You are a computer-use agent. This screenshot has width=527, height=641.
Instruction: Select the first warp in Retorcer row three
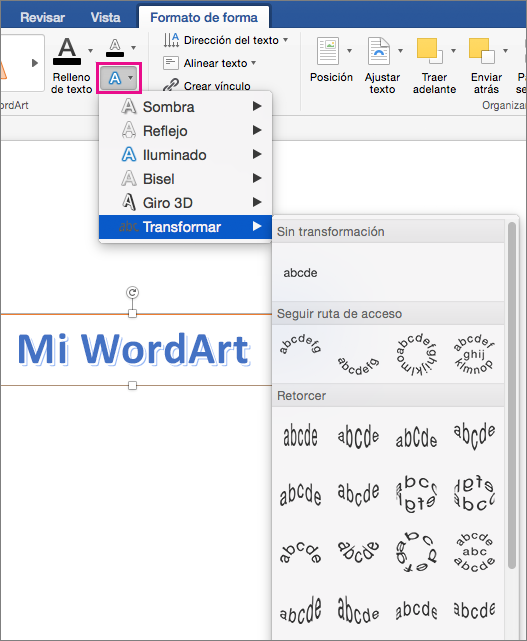(x=301, y=552)
